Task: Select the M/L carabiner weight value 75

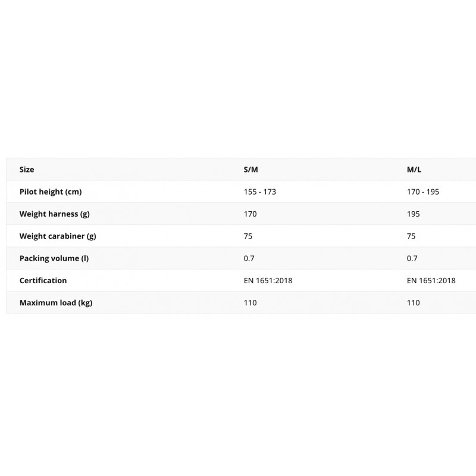Action: [x=411, y=236]
